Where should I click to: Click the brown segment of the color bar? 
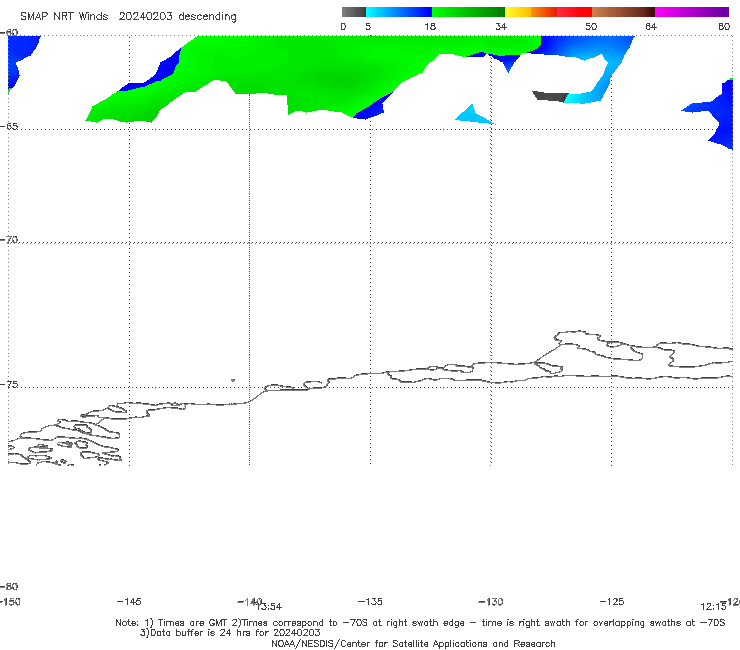click(623, 12)
